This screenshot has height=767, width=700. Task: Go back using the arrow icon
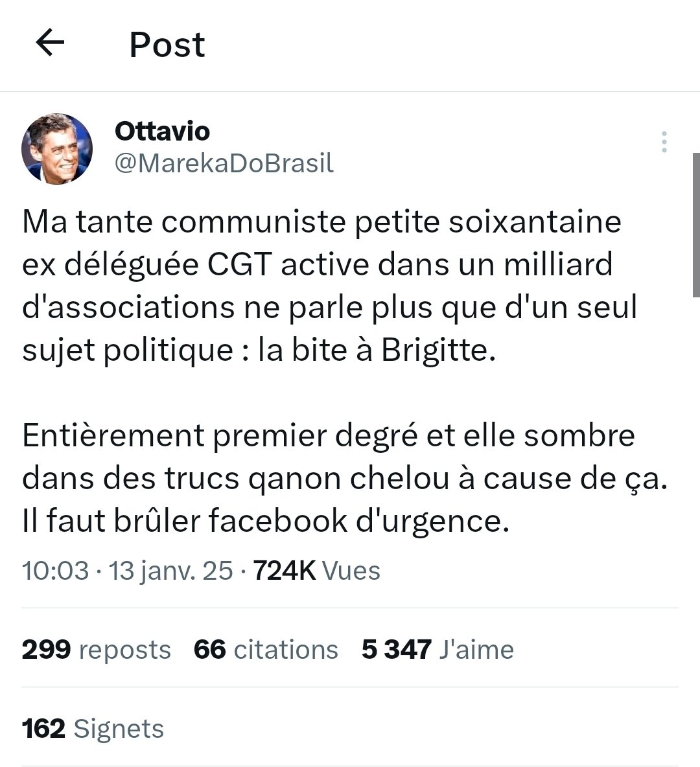point(51,43)
